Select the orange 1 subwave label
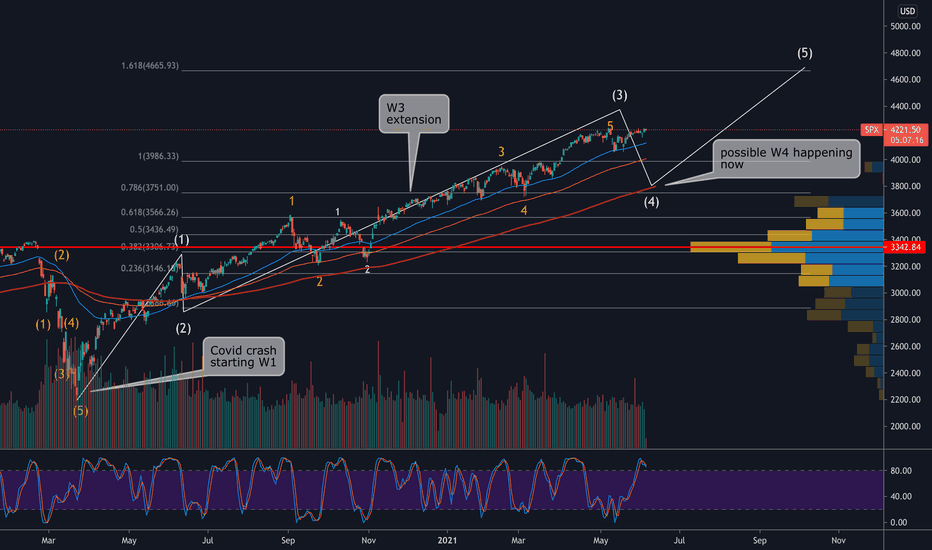 [292, 201]
